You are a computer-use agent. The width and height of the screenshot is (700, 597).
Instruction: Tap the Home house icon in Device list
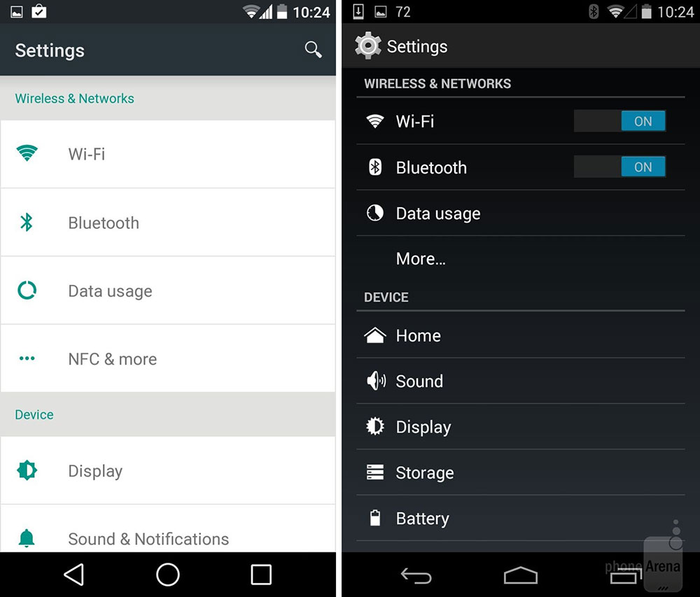[375, 335]
